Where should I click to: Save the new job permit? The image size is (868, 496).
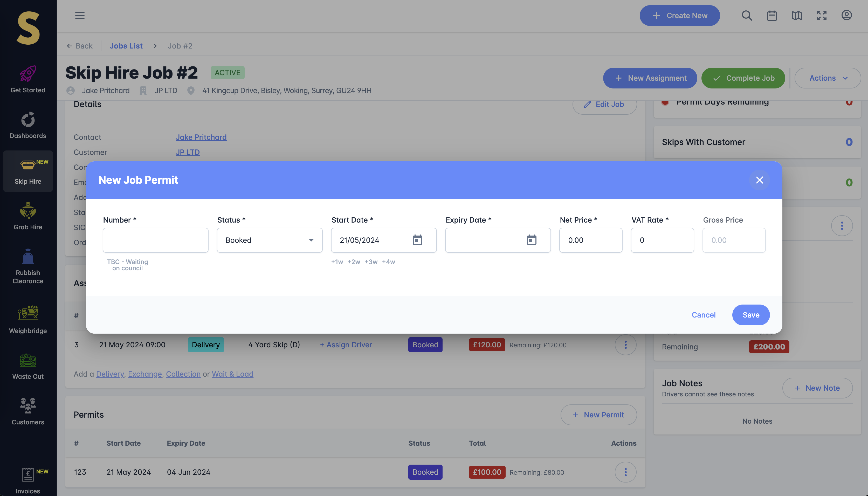[x=750, y=315]
